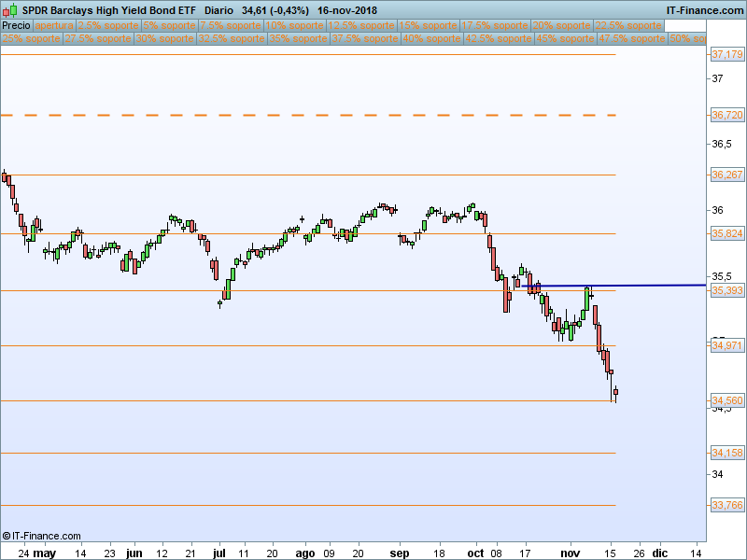Choose the 27.5% soporte label
This screenshot has width=747, height=560.
[x=98, y=38]
